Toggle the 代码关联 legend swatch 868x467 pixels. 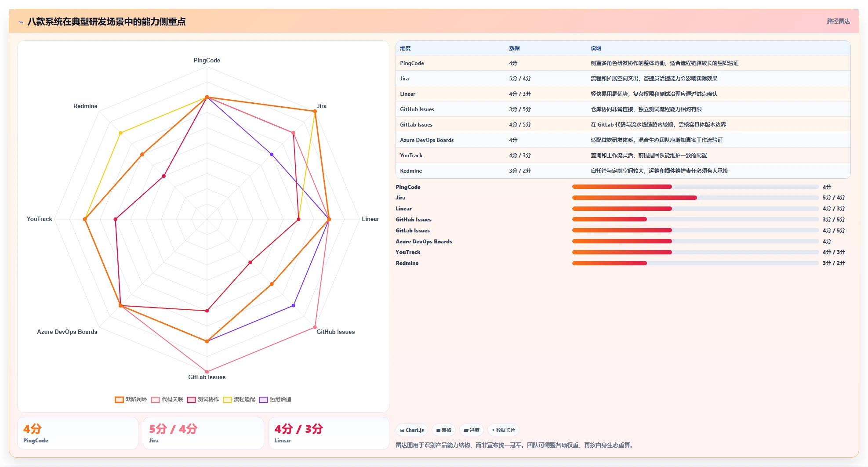tap(155, 399)
